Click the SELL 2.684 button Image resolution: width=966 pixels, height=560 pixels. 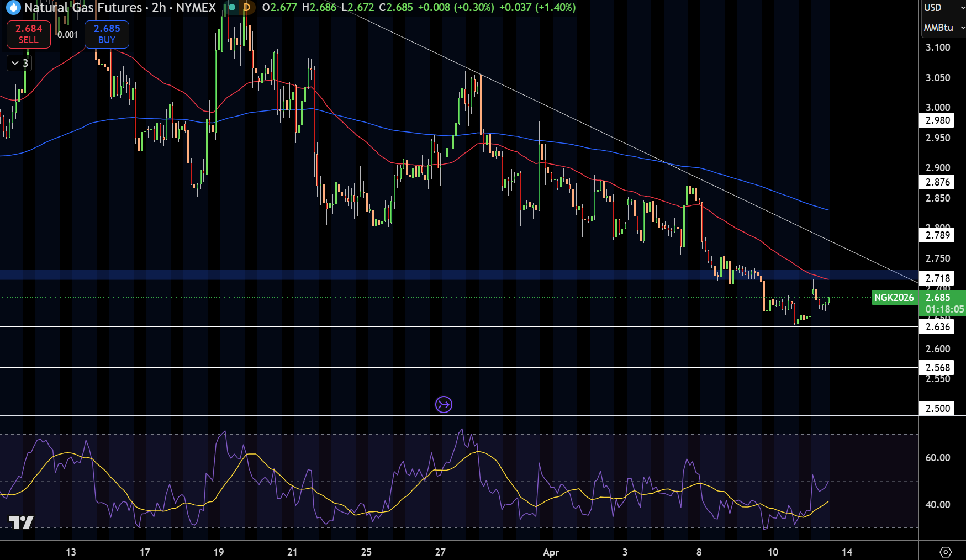pyautogui.click(x=29, y=34)
